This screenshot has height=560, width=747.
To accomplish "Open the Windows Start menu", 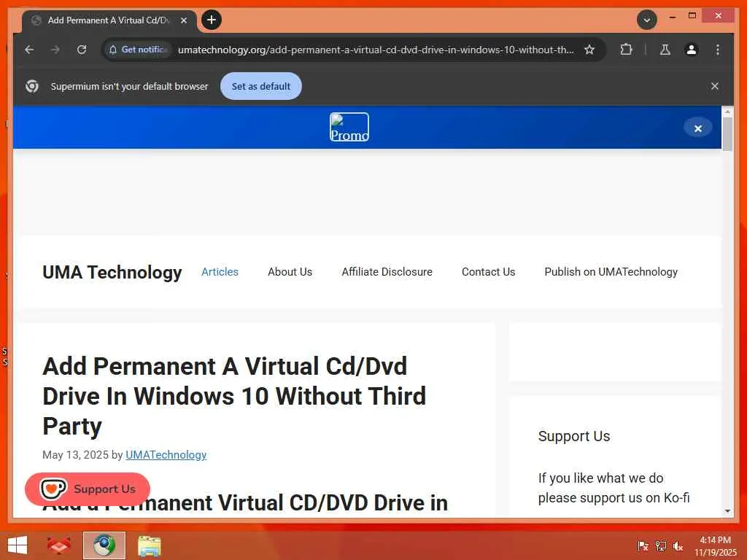I will pyautogui.click(x=18, y=545).
